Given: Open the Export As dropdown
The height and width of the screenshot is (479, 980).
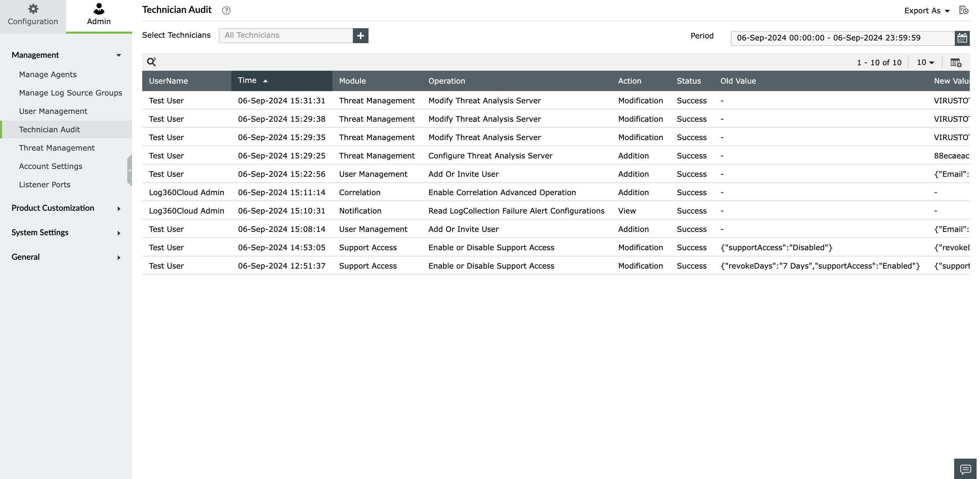Looking at the screenshot, I should click(x=927, y=11).
